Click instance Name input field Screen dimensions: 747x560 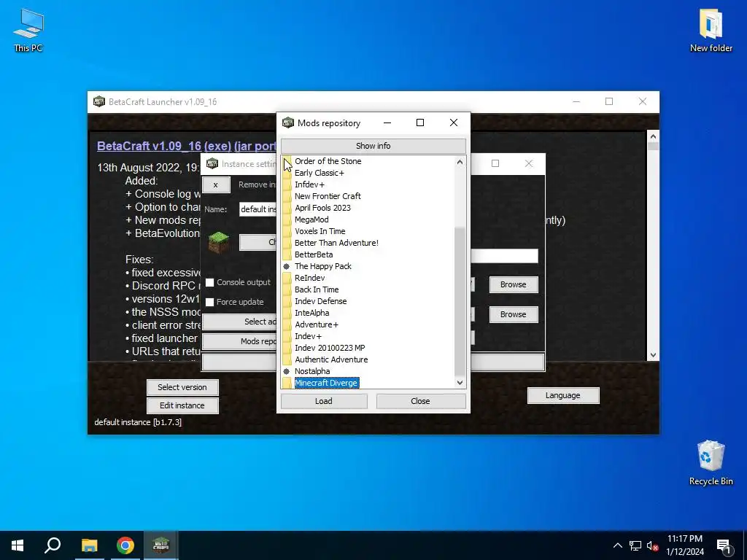[x=258, y=209]
